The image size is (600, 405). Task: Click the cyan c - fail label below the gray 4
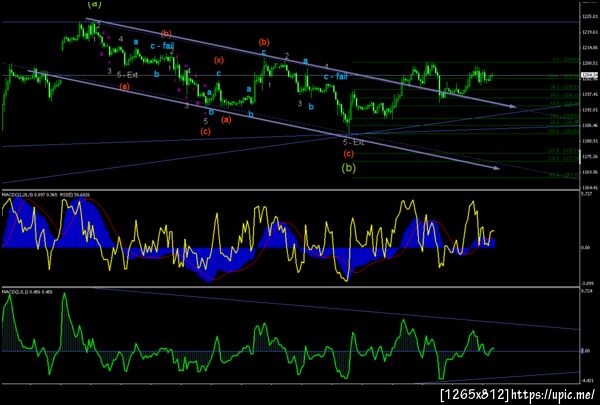[336, 77]
